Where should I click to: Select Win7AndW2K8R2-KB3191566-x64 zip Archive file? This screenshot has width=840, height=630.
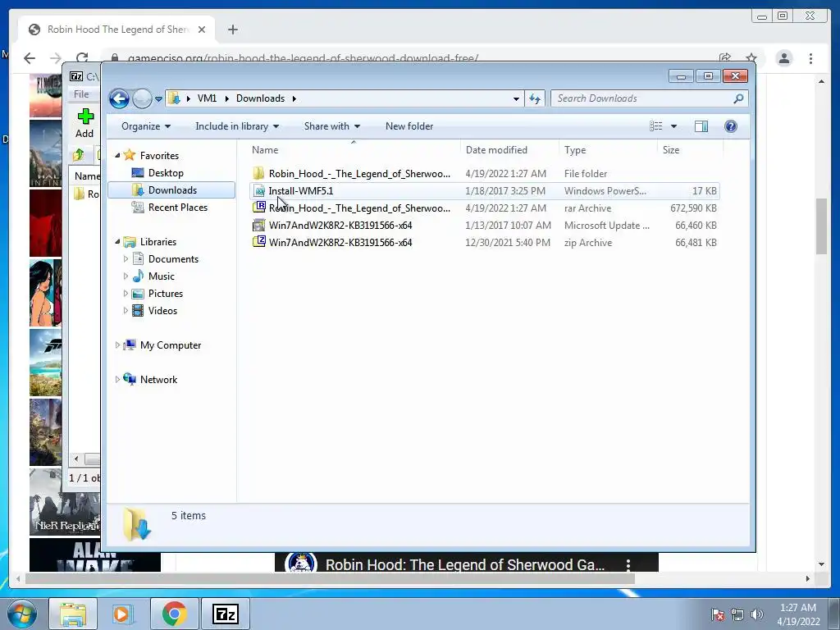484,242
